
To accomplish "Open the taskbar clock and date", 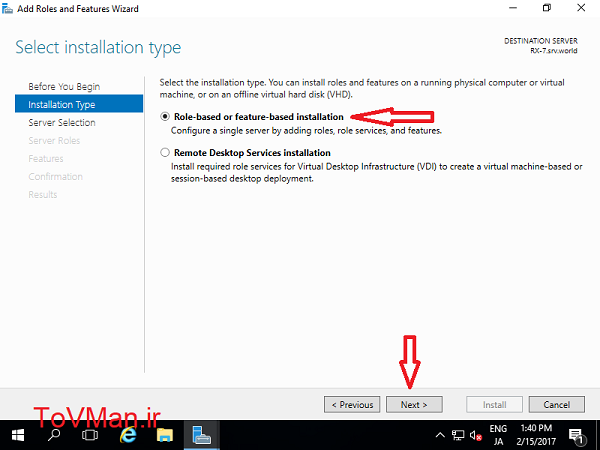I will point(535,436).
